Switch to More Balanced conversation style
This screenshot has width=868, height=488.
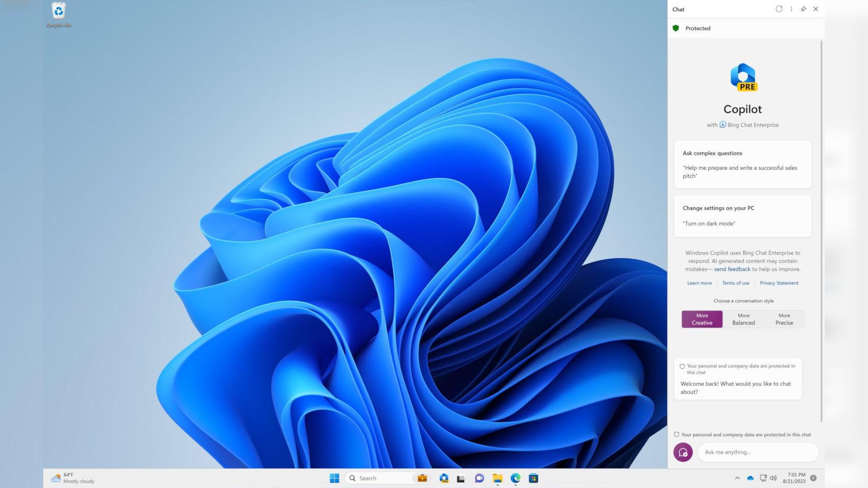point(743,319)
